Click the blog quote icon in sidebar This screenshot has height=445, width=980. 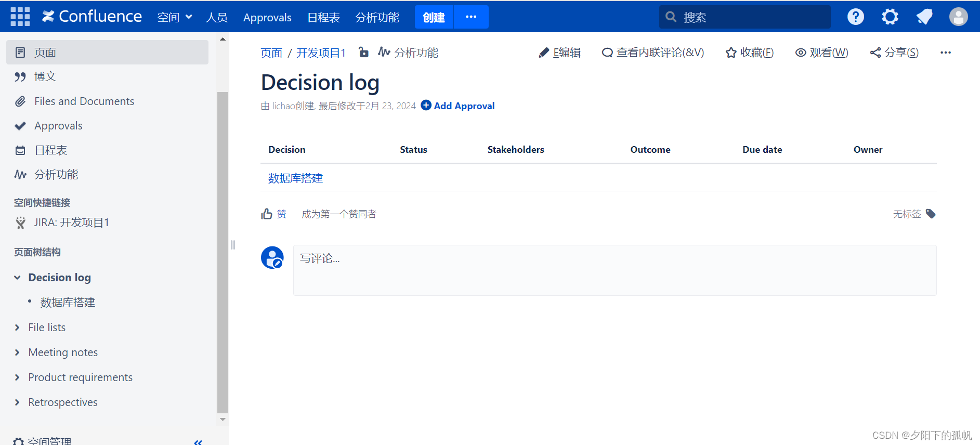click(20, 77)
